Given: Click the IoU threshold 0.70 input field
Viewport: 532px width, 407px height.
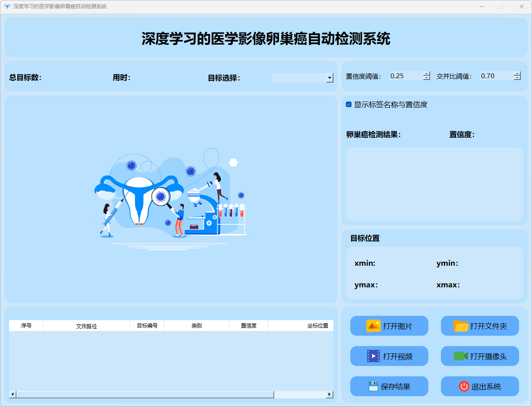Looking at the screenshot, I should [496, 76].
